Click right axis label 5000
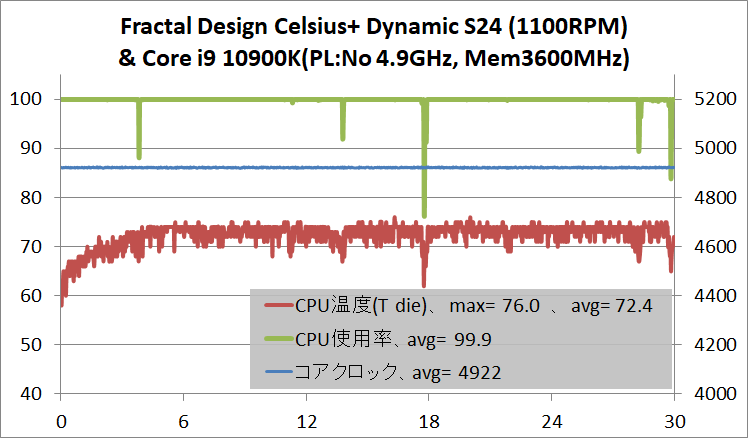The height and width of the screenshot is (438, 748). [715, 148]
